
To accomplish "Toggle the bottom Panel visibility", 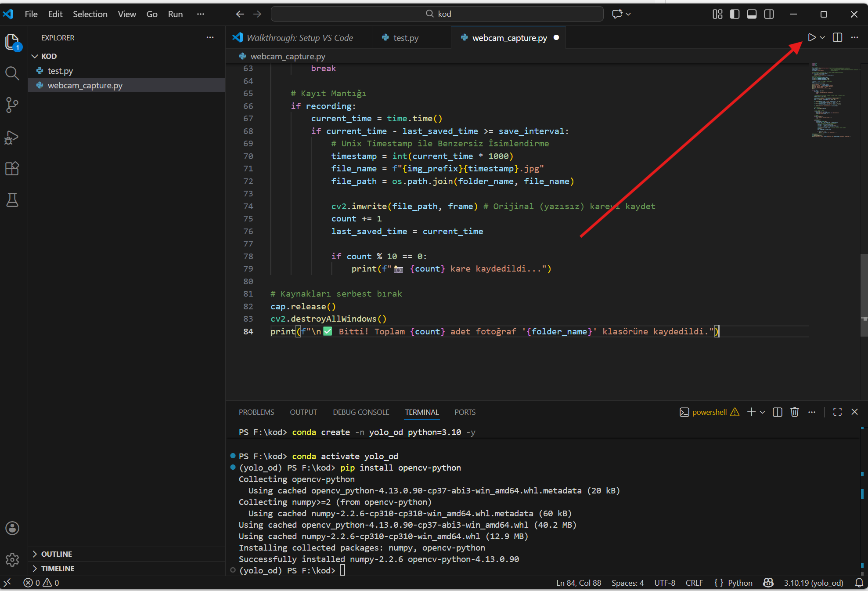I will click(x=752, y=14).
